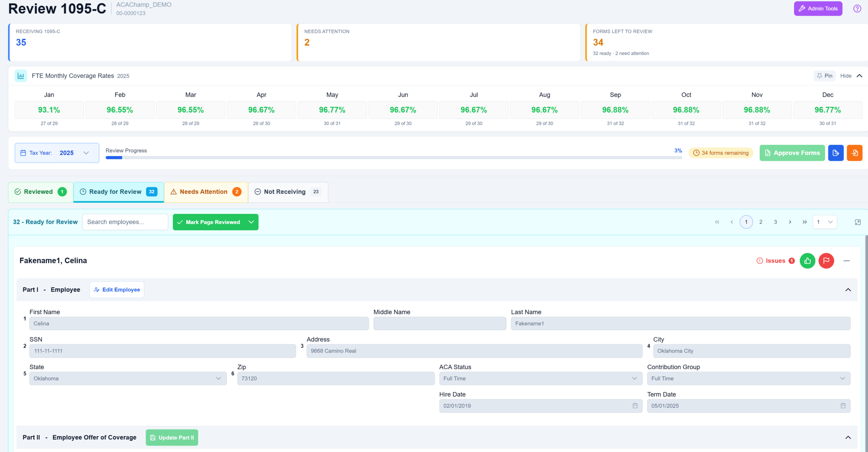The image size is (868, 452).
Task: Go to first page with double-left arrows
Action: (x=717, y=222)
